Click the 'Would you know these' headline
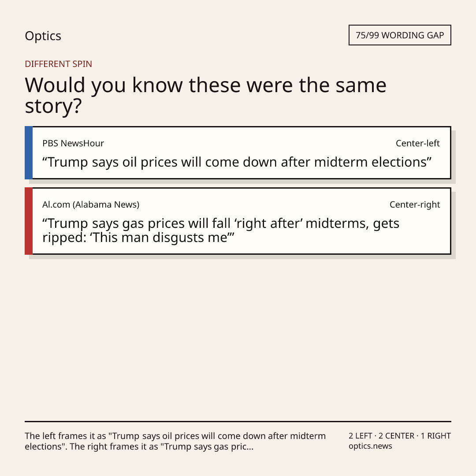 coord(205,95)
